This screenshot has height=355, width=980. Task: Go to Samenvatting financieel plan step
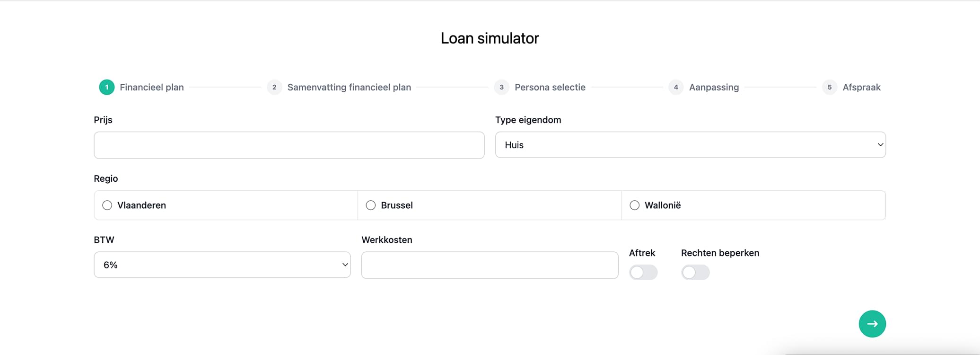tap(349, 87)
